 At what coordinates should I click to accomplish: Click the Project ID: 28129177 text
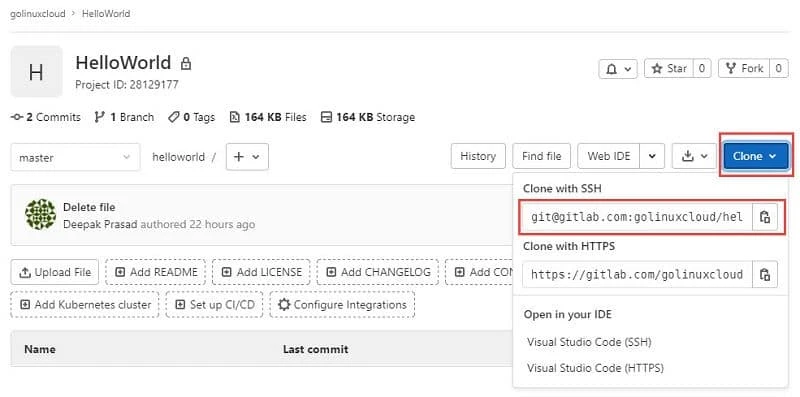127,85
